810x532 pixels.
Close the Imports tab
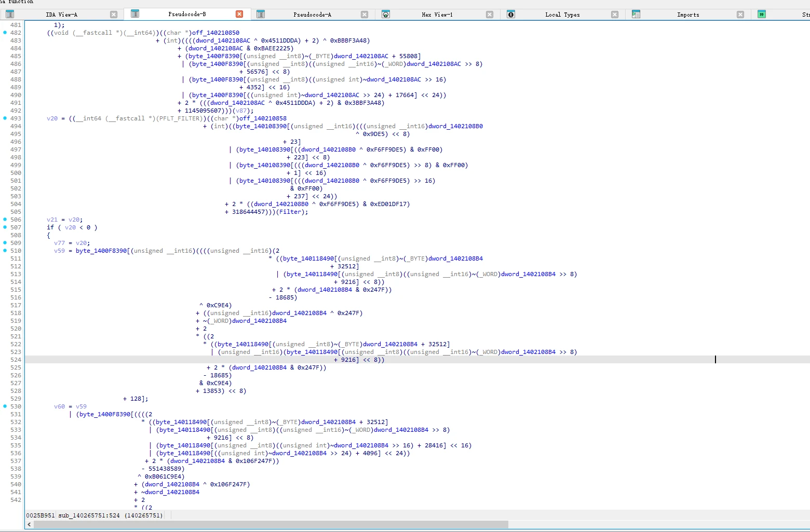click(740, 15)
